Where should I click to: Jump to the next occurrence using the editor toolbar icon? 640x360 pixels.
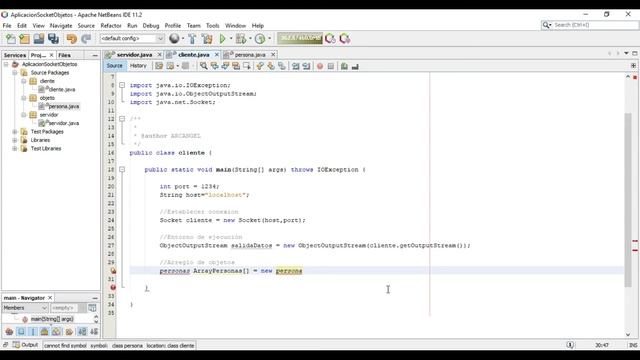[x=225, y=66]
